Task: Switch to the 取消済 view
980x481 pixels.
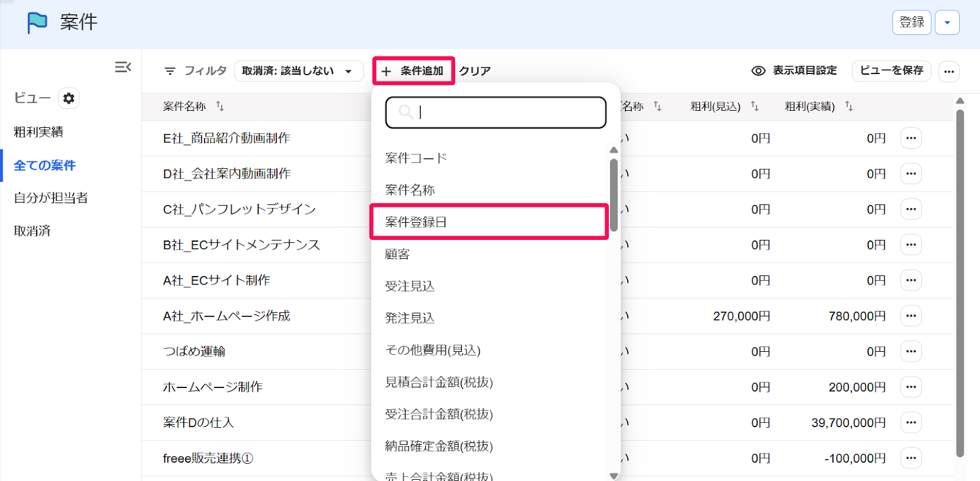Action: click(32, 231)
